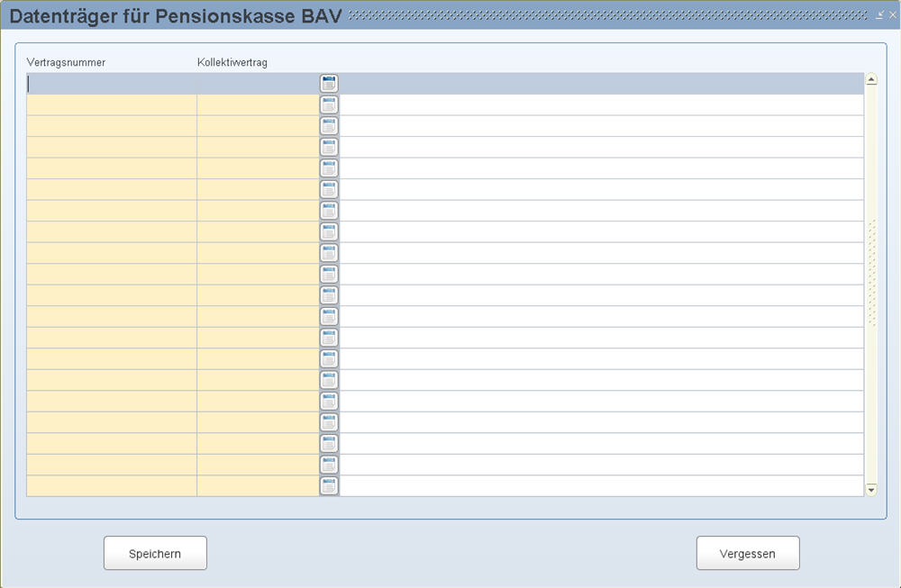The image size is (901, 588).
Task: Minimize the Datenträger window panel
Action: pyautogui.click(x=879, y=15)
